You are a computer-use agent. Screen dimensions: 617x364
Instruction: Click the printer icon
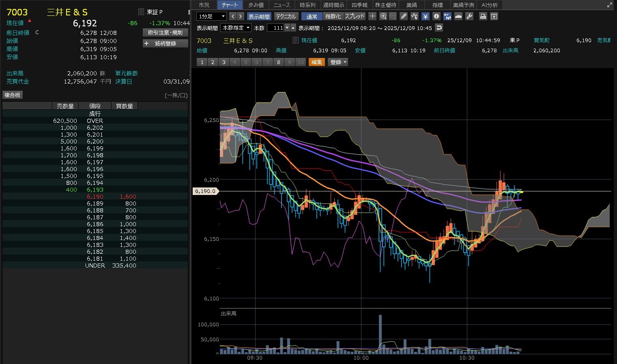(483, 16)
